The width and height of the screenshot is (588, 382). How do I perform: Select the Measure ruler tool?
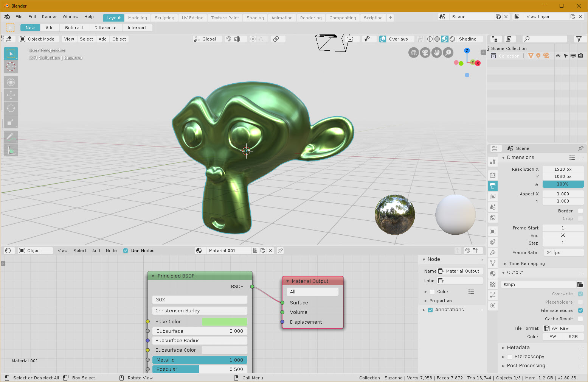click(11, 150)
